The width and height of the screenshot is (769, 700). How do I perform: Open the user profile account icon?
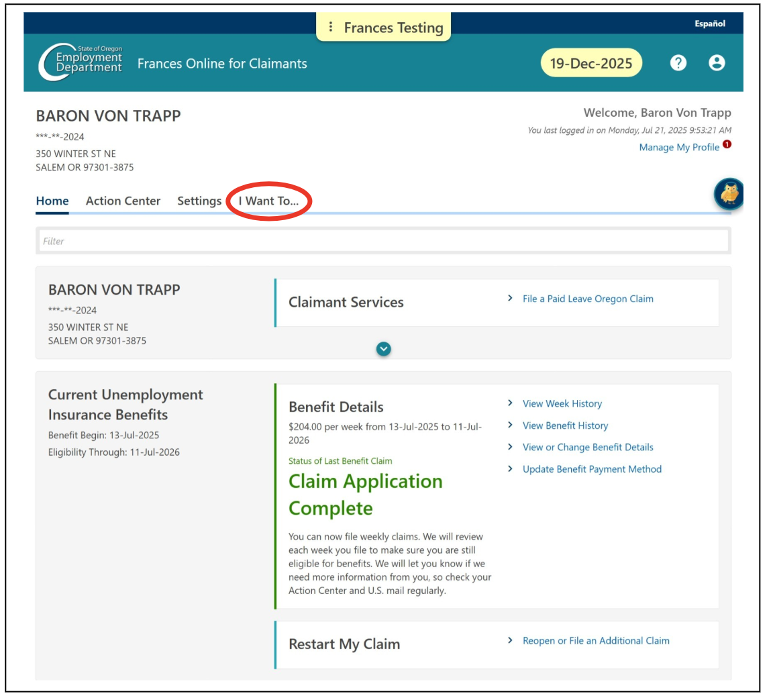717,63
